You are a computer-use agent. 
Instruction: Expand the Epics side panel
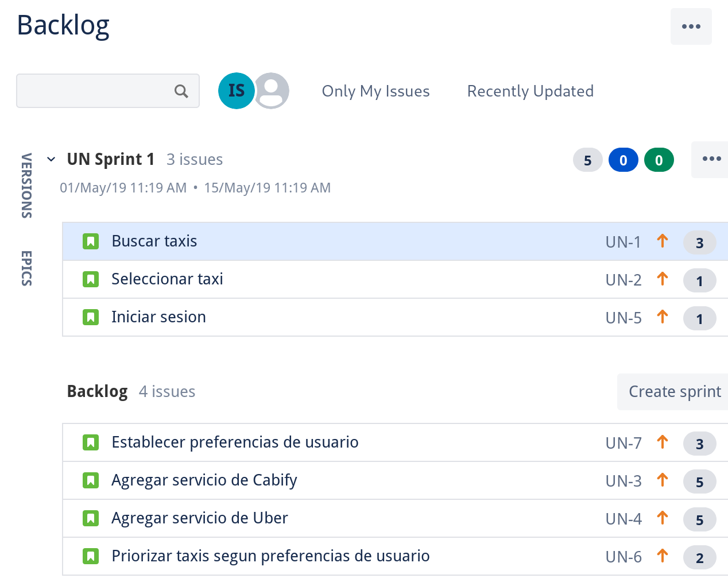point(26,268)
